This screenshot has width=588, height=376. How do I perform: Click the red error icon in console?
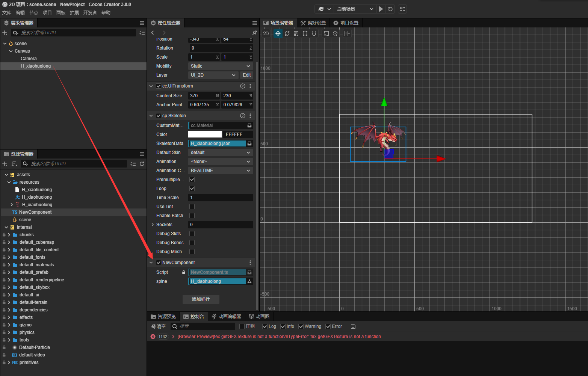(153, 337)
